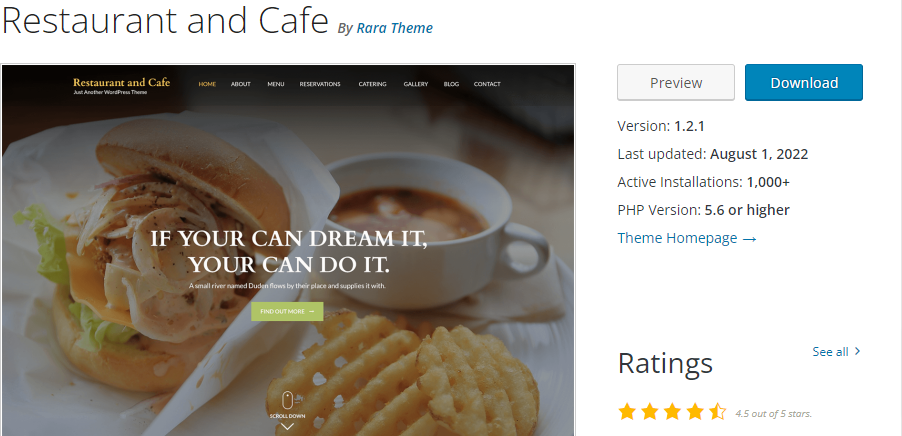The height and width of the screenshot is (436, 902).
Task: Click CONTACT in the preview navigation
Action: (x=487, y=84)
